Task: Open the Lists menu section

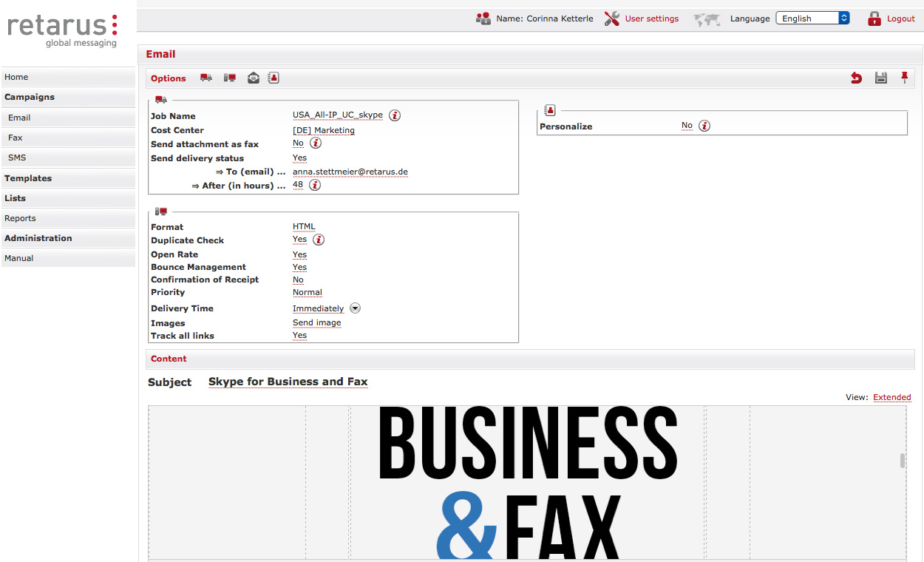Action: 68,198
